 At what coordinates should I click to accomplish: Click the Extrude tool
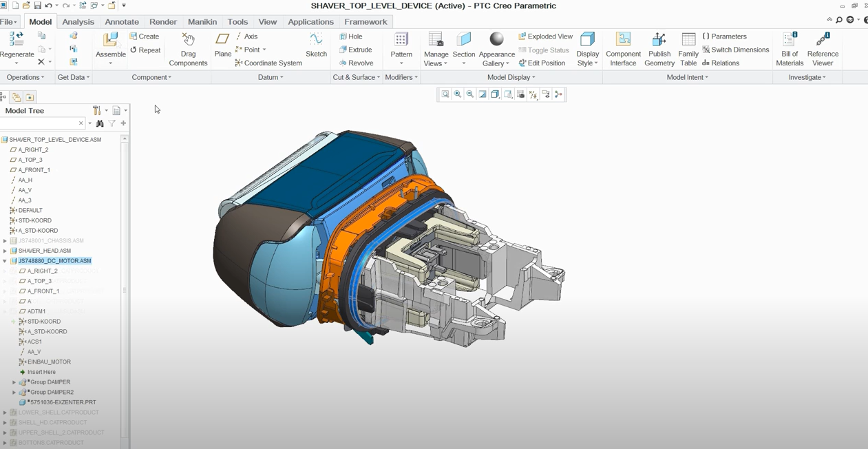coord(355,50)
